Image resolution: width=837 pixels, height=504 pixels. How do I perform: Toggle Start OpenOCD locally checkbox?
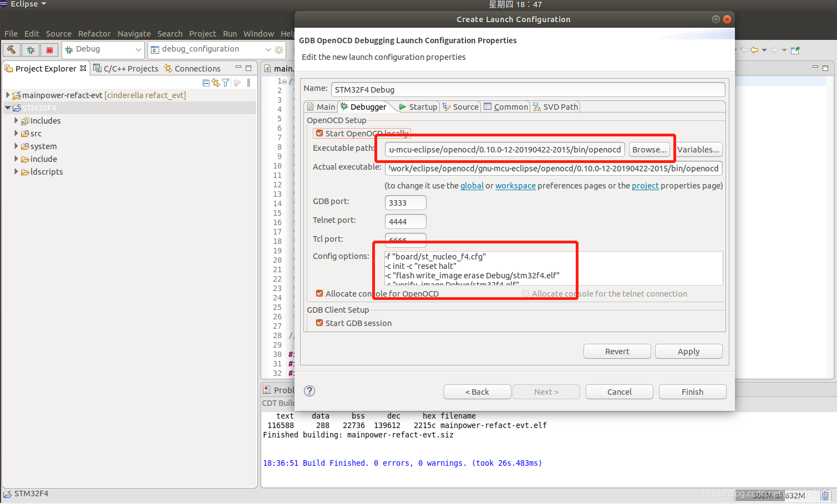click(x=319, y=133)
